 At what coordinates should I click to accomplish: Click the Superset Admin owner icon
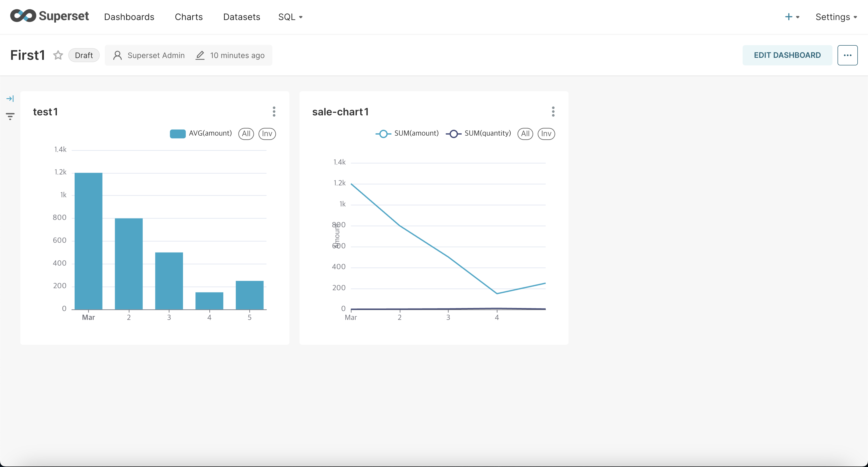117,55
